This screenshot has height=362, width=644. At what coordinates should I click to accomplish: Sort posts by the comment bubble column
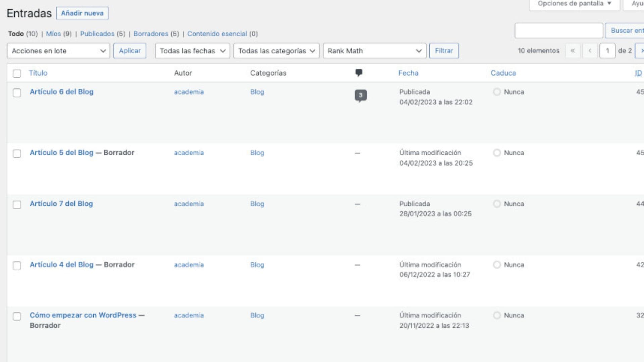[x=359, y=72]
